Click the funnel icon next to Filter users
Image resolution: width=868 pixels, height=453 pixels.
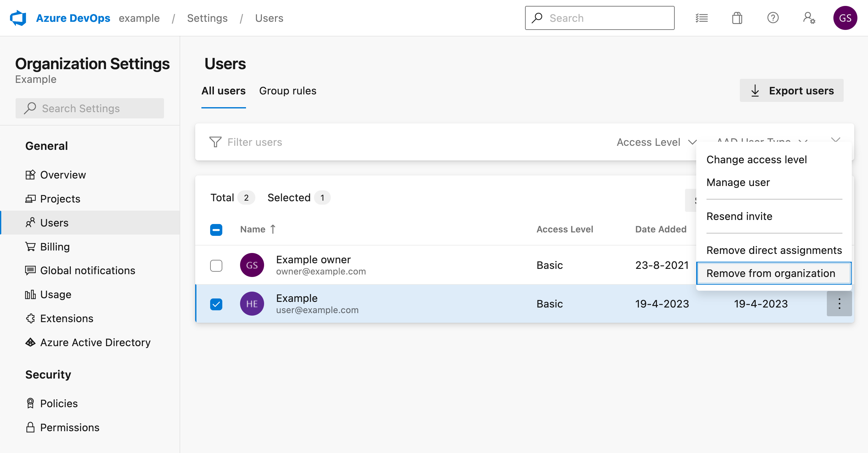pyautogui.click(x=215, y=142)
